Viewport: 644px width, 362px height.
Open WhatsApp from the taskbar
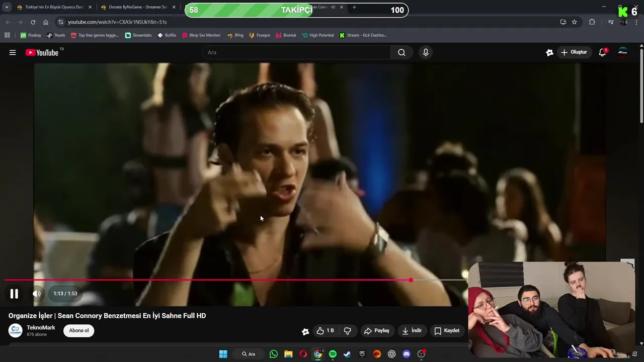click(274, 354)
